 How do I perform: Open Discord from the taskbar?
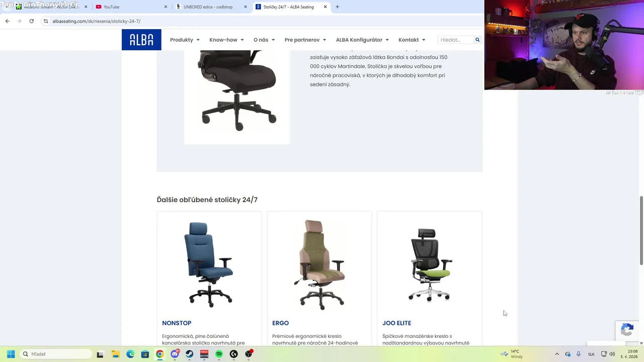175,354
